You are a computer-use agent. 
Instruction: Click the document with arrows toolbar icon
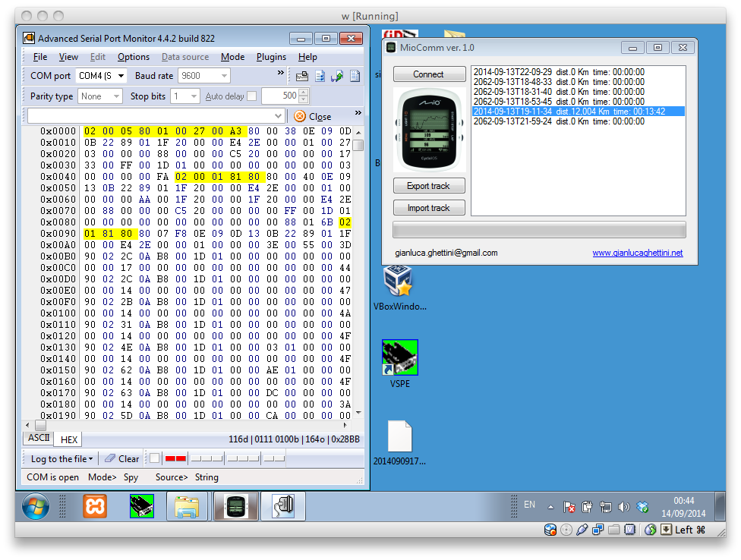[x=320, y=76]
